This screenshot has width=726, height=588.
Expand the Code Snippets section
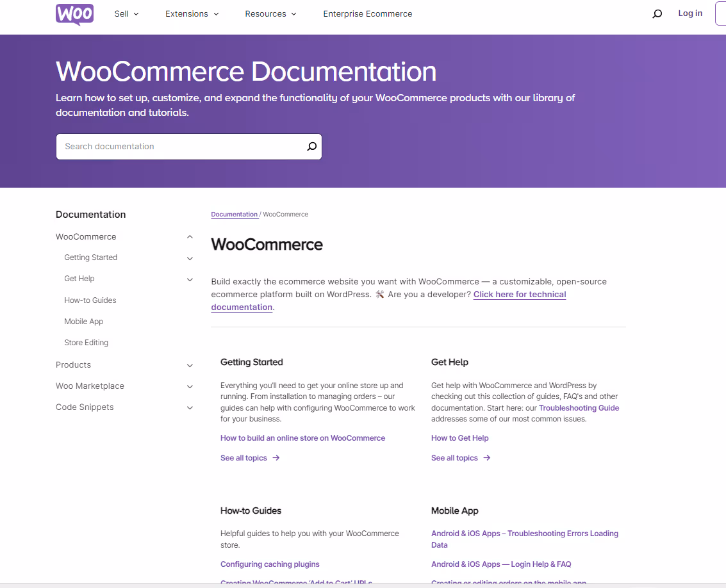point(190,407)
